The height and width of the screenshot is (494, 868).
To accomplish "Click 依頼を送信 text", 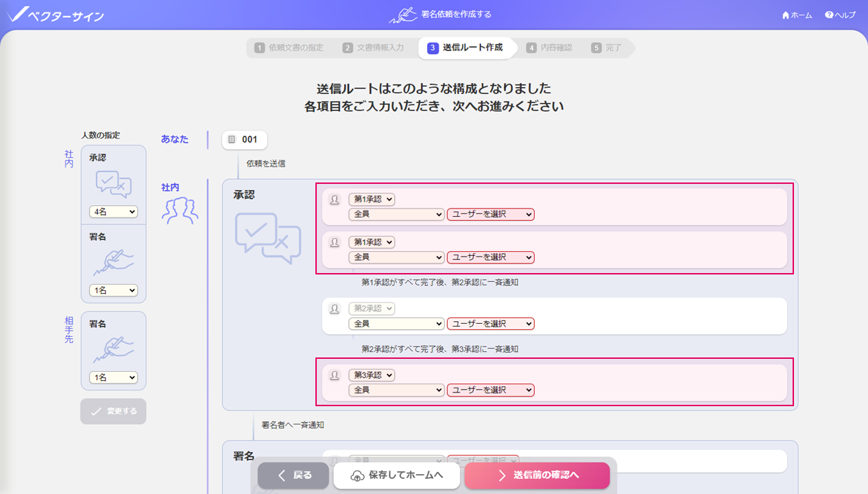I will coord(266,163).
